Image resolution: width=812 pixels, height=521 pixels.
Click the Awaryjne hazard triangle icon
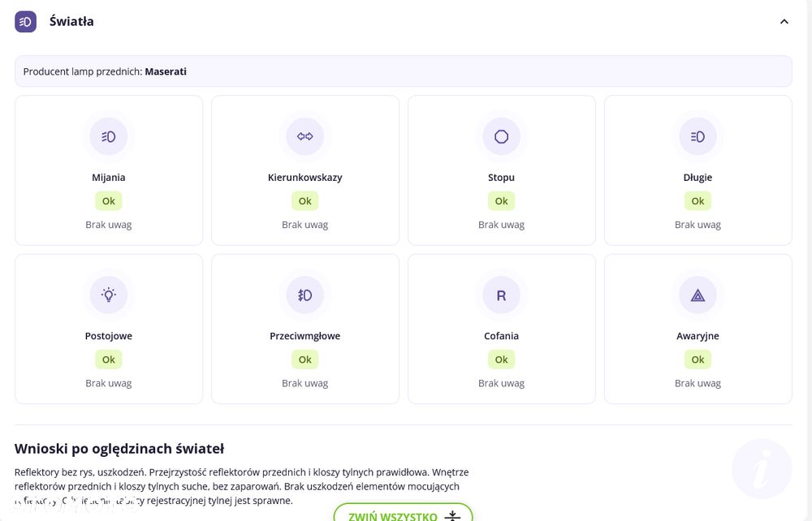pyautogui.click(x=698, y=295)
